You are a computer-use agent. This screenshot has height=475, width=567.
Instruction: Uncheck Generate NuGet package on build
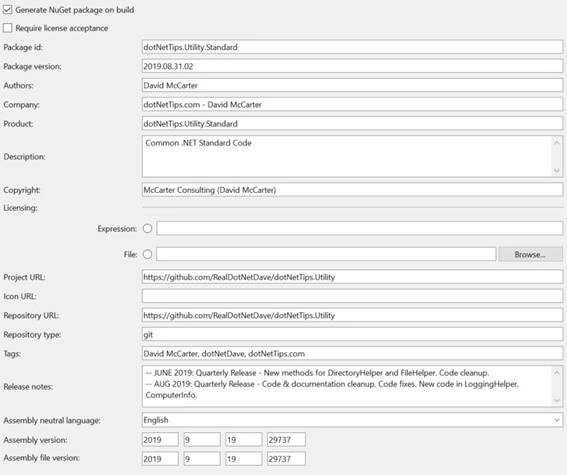7,10
